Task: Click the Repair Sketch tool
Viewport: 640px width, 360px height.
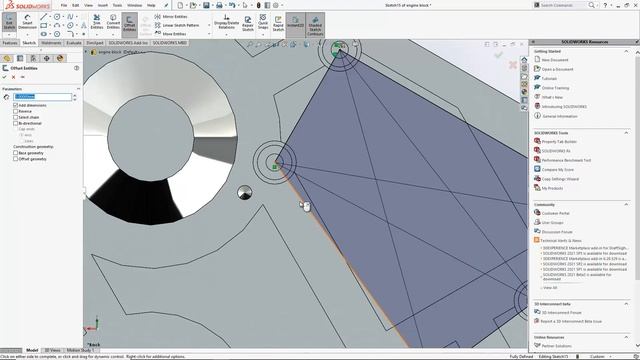Action: (x=248, y=24)
